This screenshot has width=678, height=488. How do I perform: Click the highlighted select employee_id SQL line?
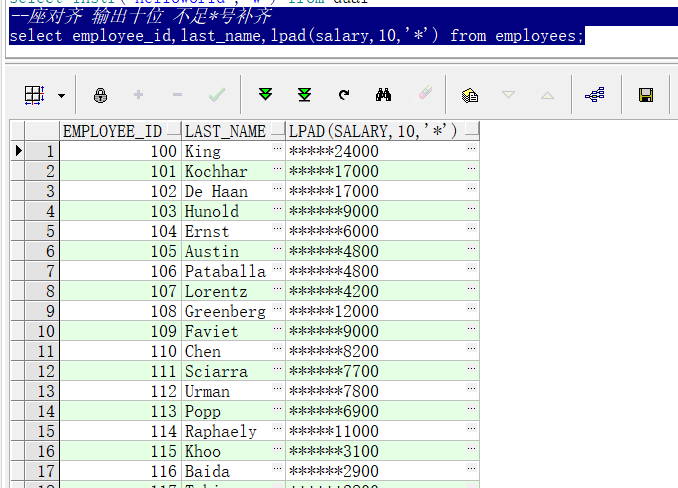(297, 35)
